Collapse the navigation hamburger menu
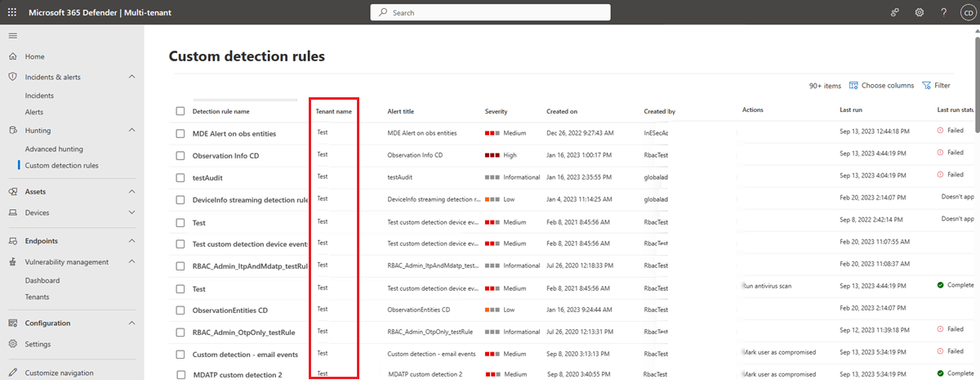The width and height of the screenshot is (980, 380). [12, 36]
